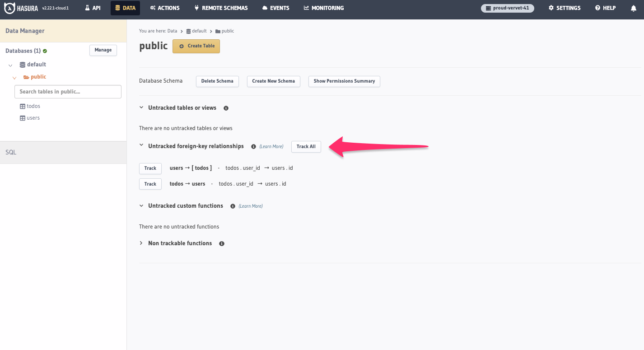Open HELP from the top navigation
The height and width of the screenshot is (350, 644).
605,8
